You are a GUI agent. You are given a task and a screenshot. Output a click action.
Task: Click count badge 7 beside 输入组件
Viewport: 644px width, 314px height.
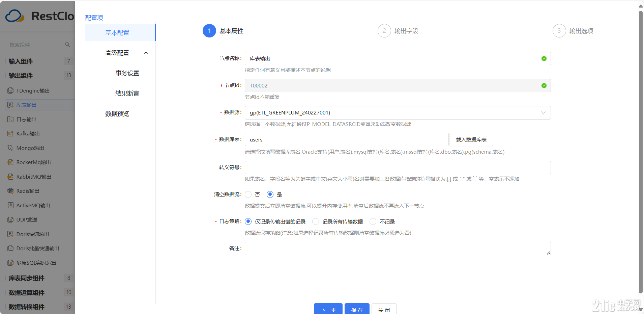coord(69,61)
